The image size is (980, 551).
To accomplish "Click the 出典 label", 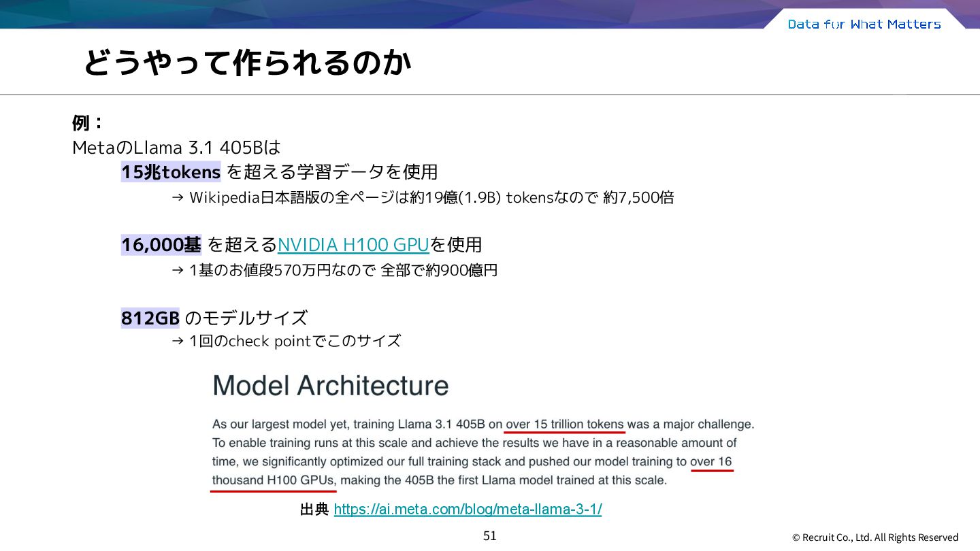I will coord(314,510).
